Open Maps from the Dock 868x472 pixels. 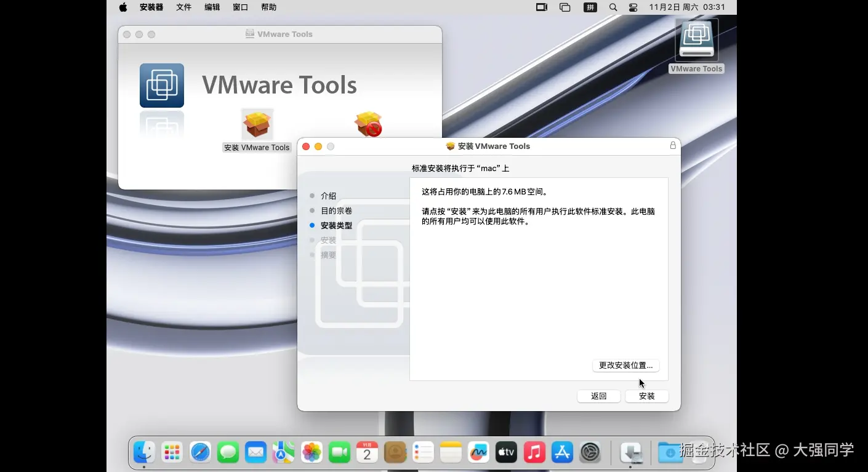click(x=284, y=452)
